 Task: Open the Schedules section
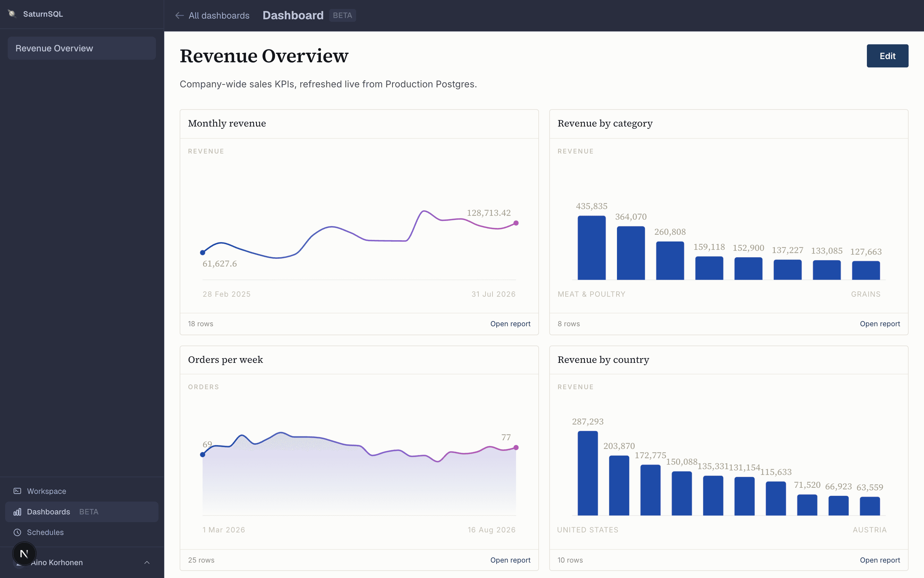(82, 532)
